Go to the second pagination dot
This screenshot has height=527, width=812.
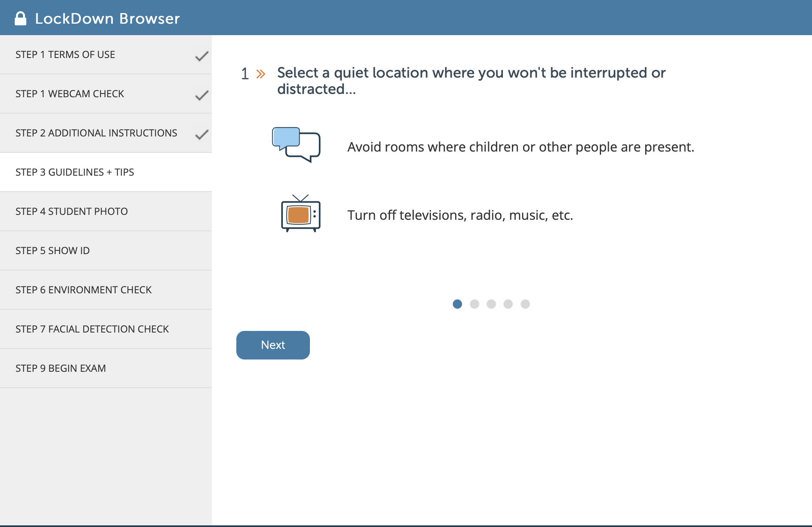(475, 304)
